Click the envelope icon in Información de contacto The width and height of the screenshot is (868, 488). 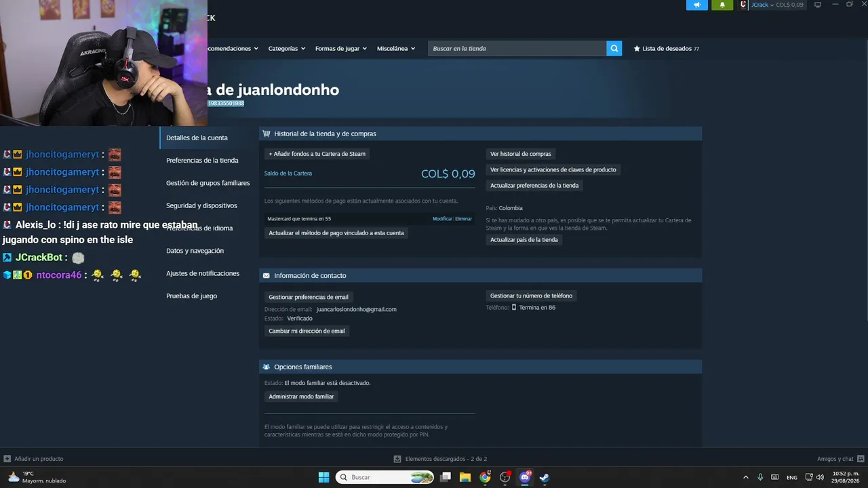point(267,276)
